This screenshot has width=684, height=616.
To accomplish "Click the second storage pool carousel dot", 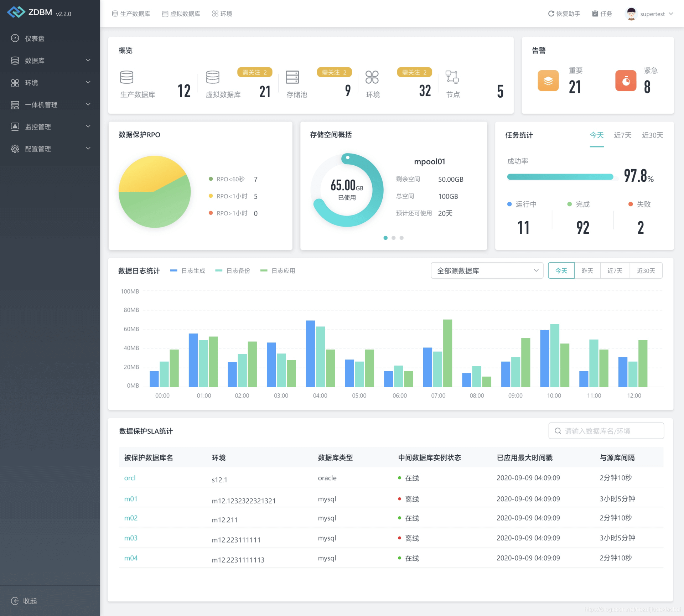I will (394, 238).
